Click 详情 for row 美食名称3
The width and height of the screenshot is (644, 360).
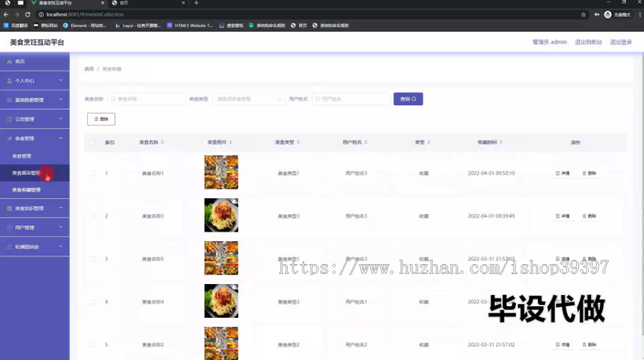tap(562, 216)
